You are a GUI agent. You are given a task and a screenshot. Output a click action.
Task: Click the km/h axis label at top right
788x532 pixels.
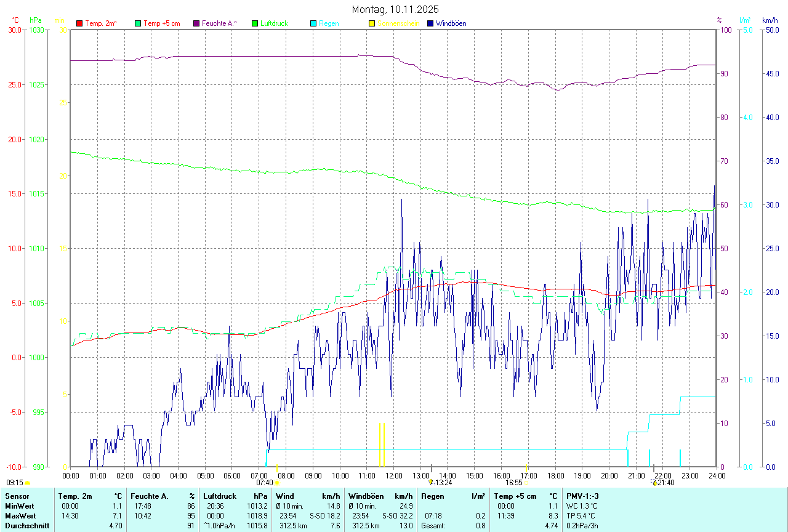tap(770, 20)
